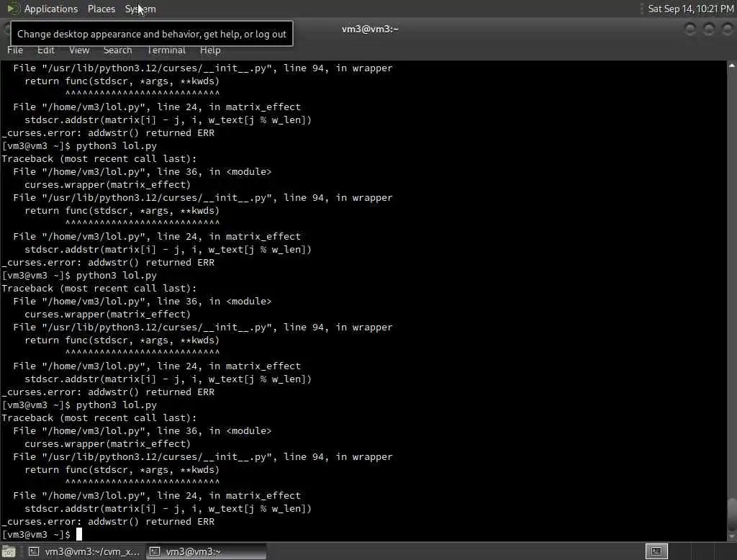Image resolution: width=737 pixels, height=560 pixels.
Task: Open the terminal's File menu
Action: coord(15,50)
